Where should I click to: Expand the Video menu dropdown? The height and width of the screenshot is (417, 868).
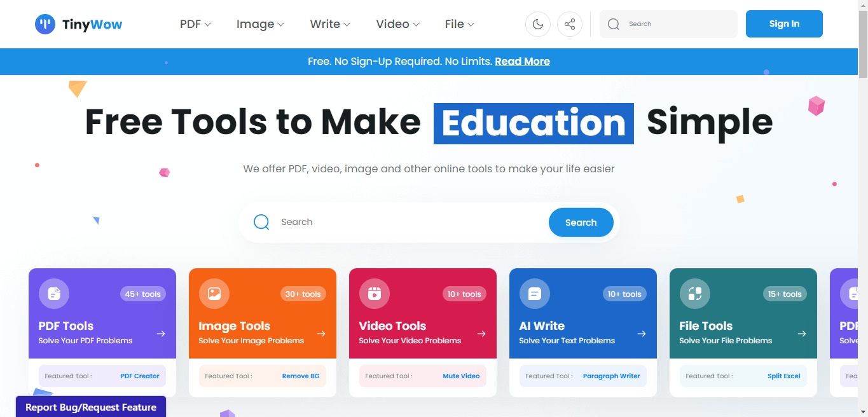[397, 24]
